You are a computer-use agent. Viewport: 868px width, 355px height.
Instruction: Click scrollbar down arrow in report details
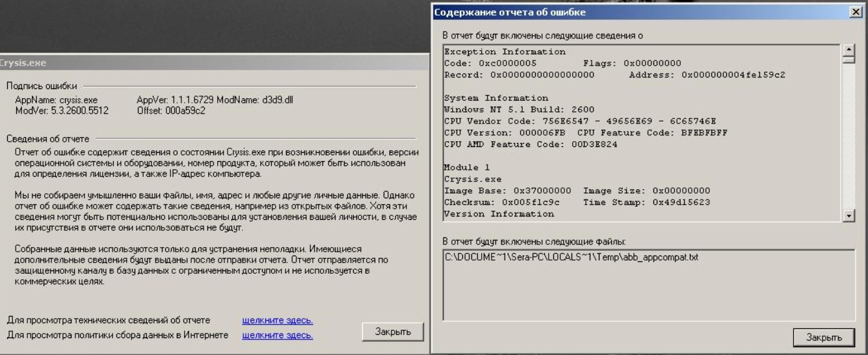click(x=848, y=215)
